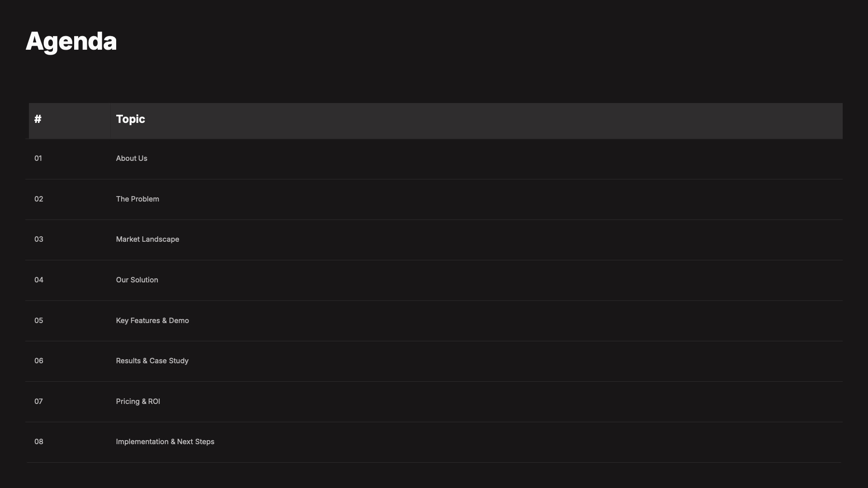Image resolution: width=868 pixels, height=488 pixels.
Task: Click the row number 01
Action: 38,159
